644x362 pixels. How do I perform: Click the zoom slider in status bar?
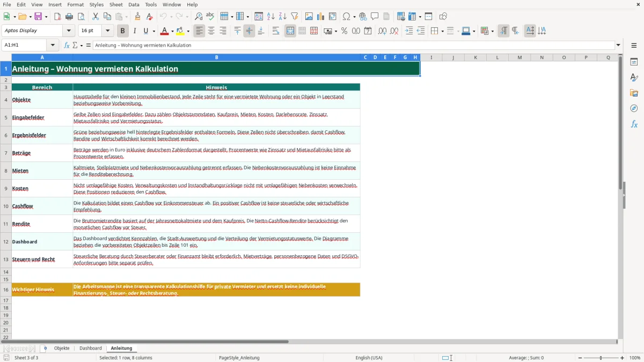601,358
